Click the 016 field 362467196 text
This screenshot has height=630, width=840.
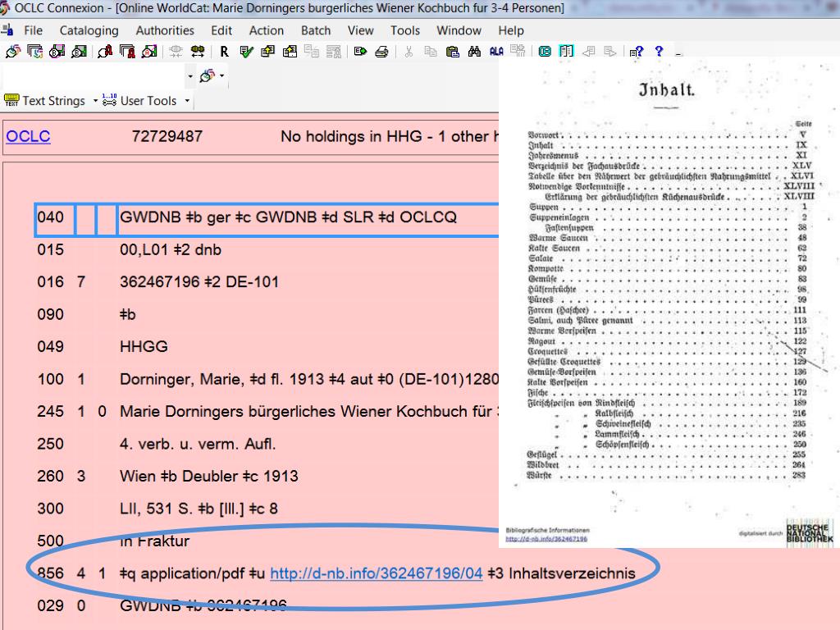(199, 282)
